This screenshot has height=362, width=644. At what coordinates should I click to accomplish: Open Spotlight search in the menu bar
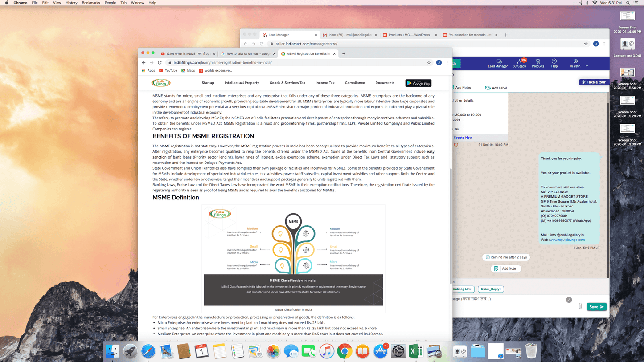coord(628,3)
